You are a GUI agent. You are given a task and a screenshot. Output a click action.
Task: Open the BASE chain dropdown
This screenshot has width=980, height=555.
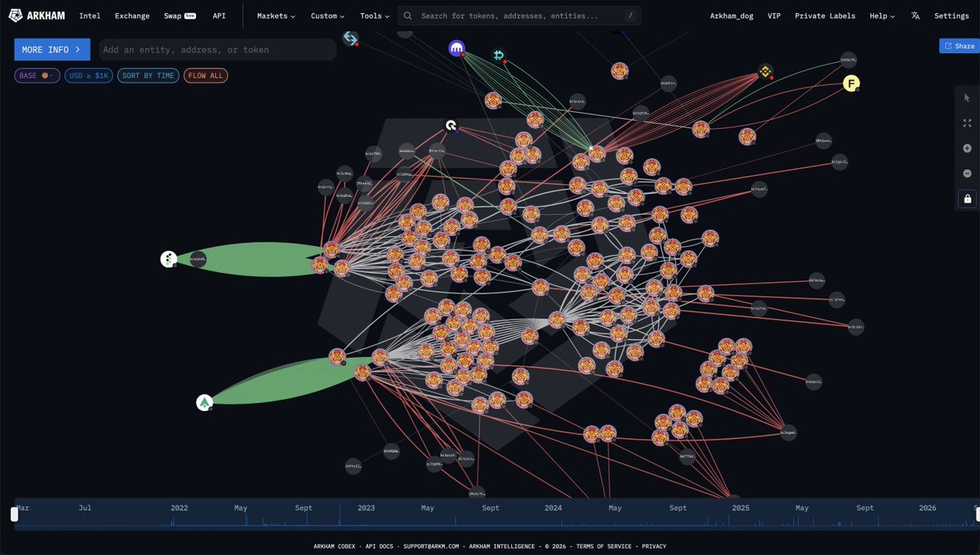pyautogui.click(x=37, y=75)
